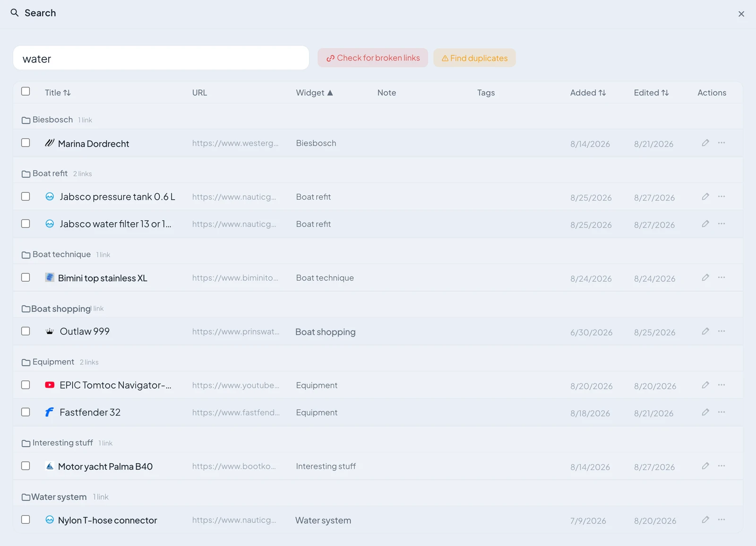The height and width of the screenshot is (546, 756).
Task: Click the Nylon T-hose connector title
Action: click(107, 520)
